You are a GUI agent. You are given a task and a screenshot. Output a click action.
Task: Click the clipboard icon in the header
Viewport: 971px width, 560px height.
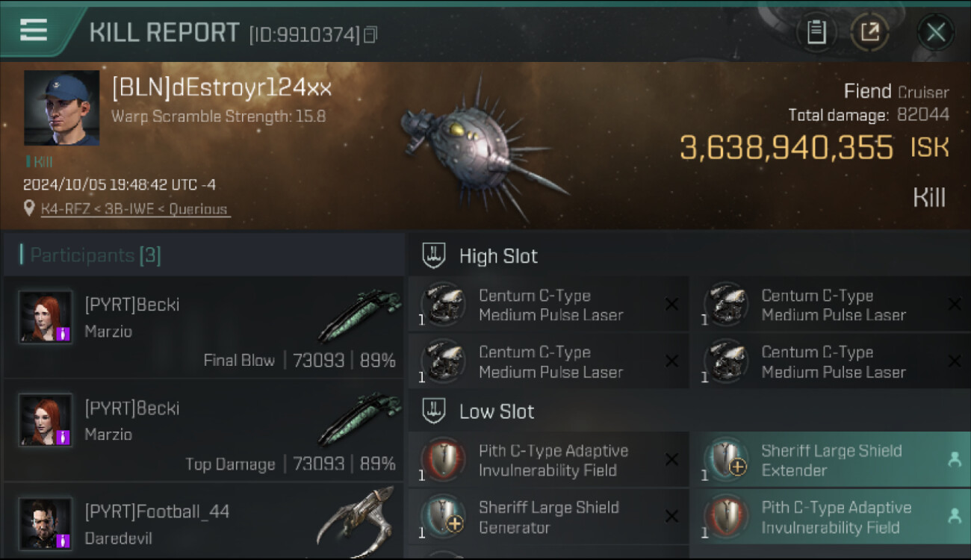[816, 32]
